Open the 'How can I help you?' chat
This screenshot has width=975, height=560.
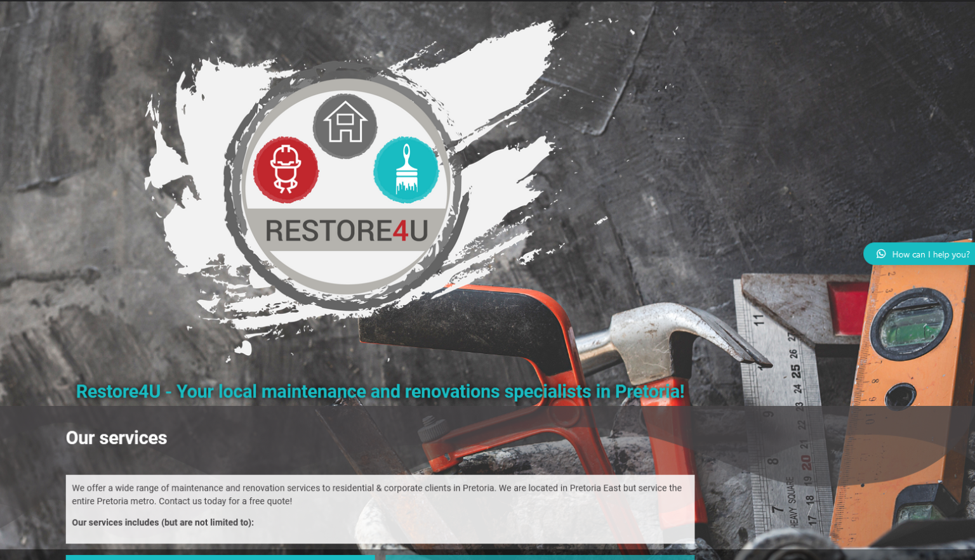[930, 254]
